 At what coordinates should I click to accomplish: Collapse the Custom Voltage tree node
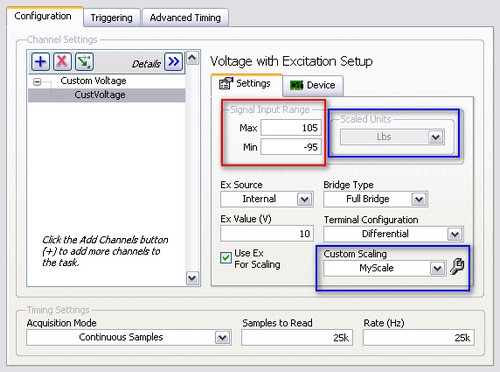click(x=37, y=82)
